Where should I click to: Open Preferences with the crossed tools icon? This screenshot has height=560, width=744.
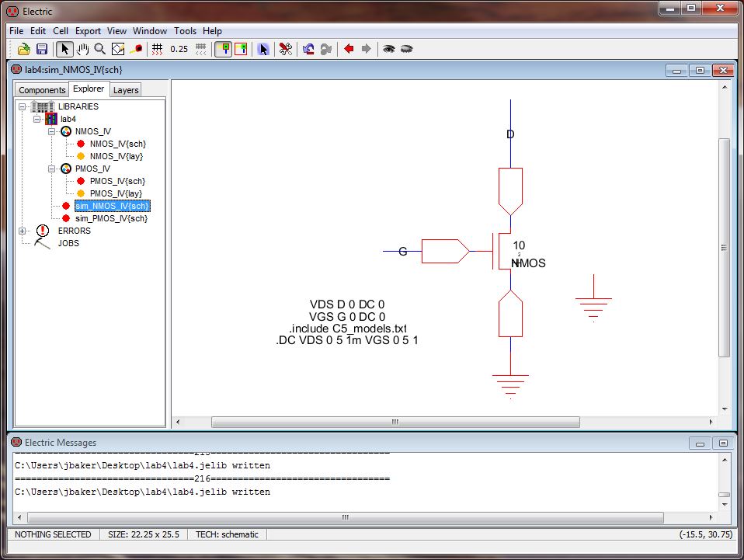tap(285, 49)
